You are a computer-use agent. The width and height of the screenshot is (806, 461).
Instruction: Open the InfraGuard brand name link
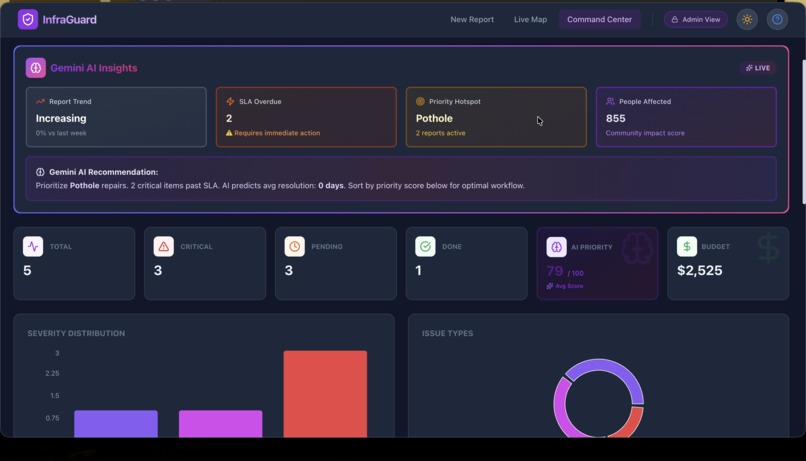pos(69,20)
